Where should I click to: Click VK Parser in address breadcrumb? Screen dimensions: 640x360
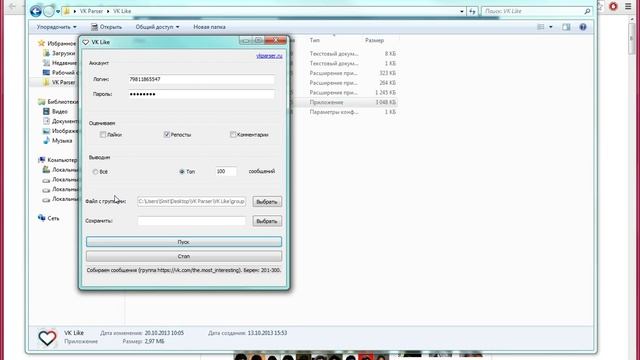pyautogui.click(x=91, y=11)
